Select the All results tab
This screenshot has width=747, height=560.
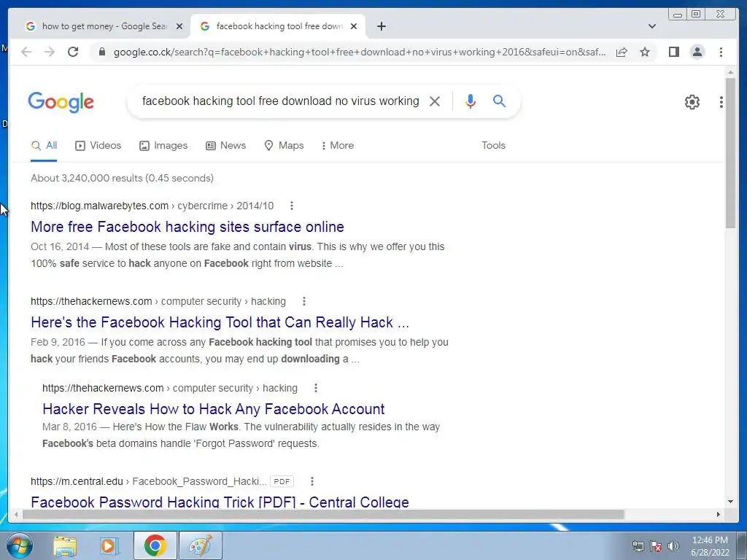tap(44, 146)
